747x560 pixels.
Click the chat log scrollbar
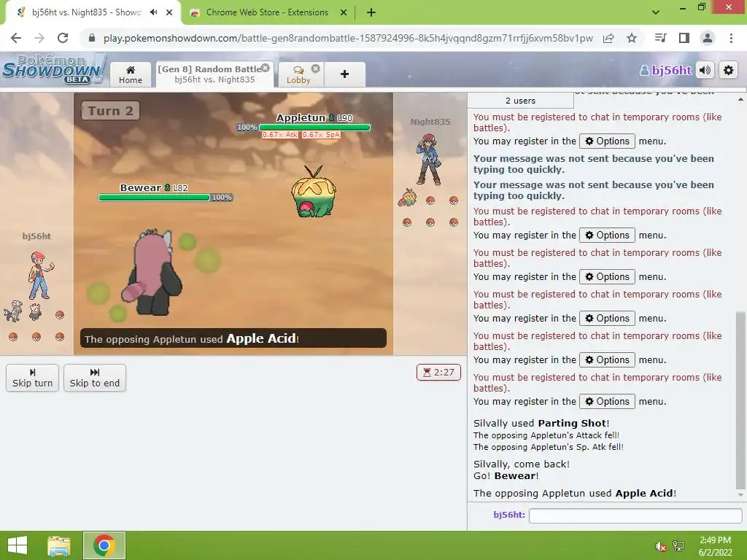[740, 401]
